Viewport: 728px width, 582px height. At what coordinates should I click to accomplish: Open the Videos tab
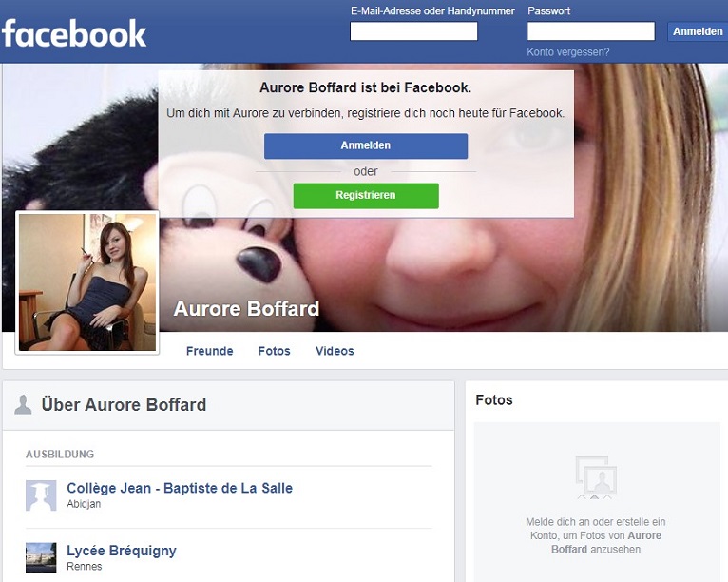(x=335, y=351)
